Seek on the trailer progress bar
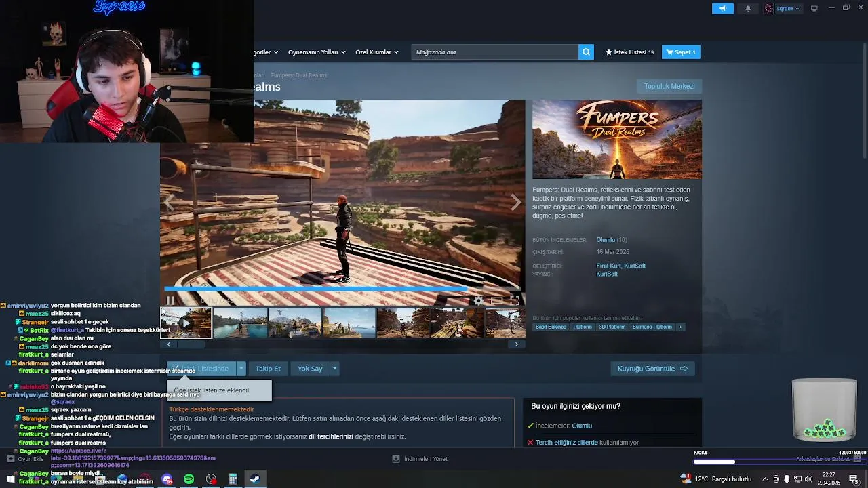This screenshot has width=868, height=488. point(342,289)
